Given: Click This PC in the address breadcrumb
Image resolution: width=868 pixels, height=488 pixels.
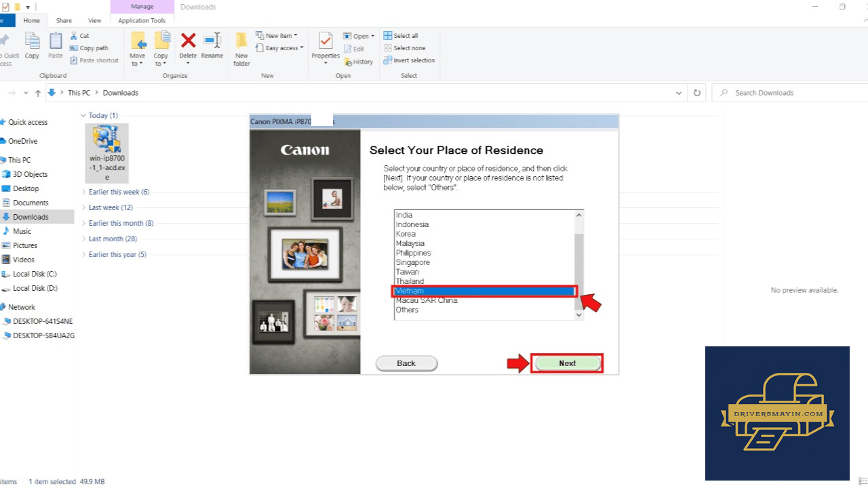Looking at the screenshot, I should 79,93.
